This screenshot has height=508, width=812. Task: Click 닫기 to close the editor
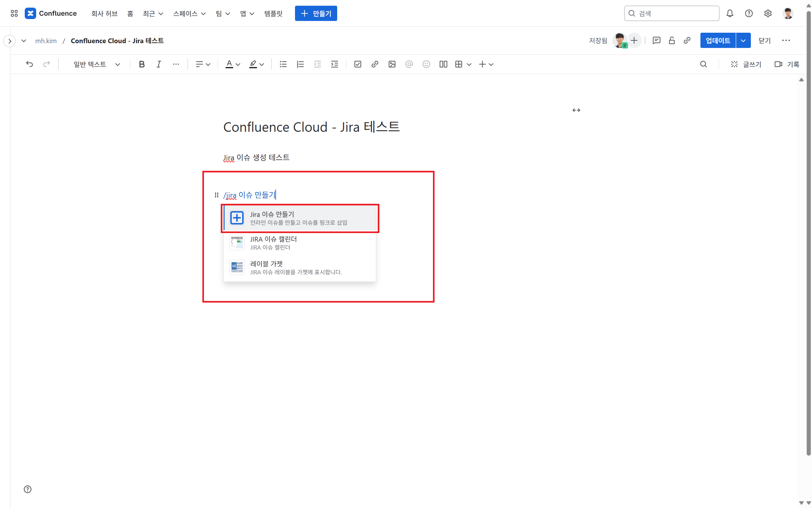point(764,41)
